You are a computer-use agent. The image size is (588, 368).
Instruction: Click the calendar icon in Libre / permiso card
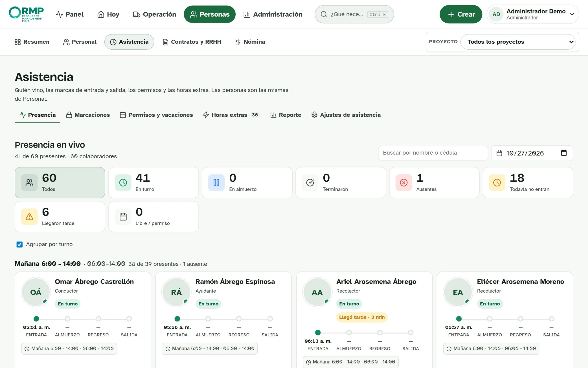[123, 217]
